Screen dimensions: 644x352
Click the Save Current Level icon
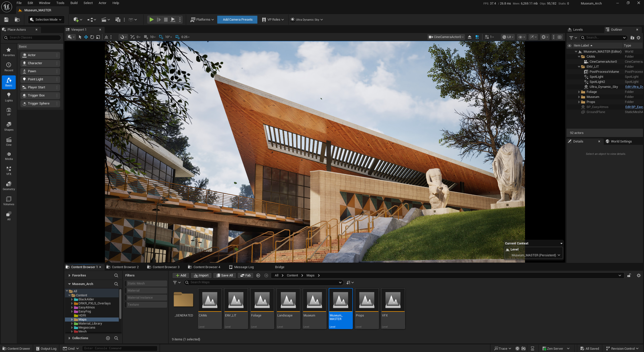(6, 19)
